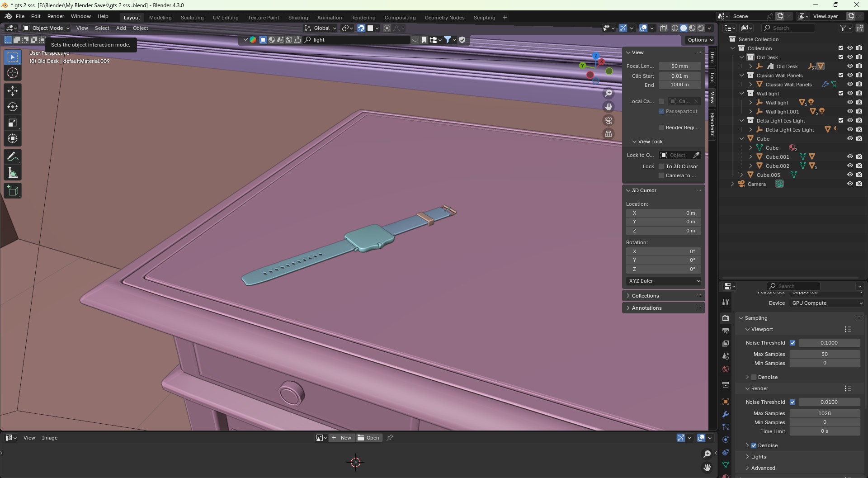The width and height of the screenshot is (868, 478).
Task: Switch to rendered viewport shading
Action: pyautogui.click(x=701, y=28)
